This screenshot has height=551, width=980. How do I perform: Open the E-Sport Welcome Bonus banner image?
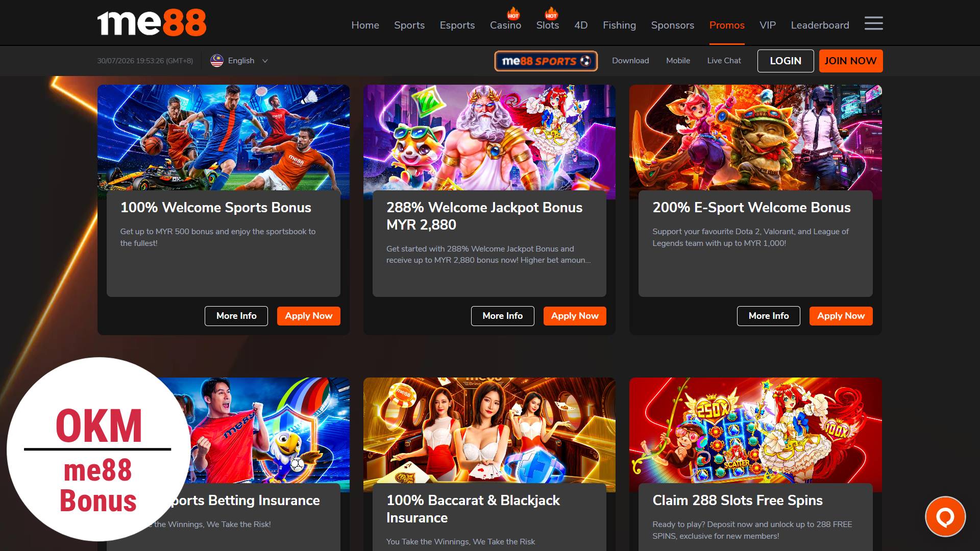tap(755, 138)
